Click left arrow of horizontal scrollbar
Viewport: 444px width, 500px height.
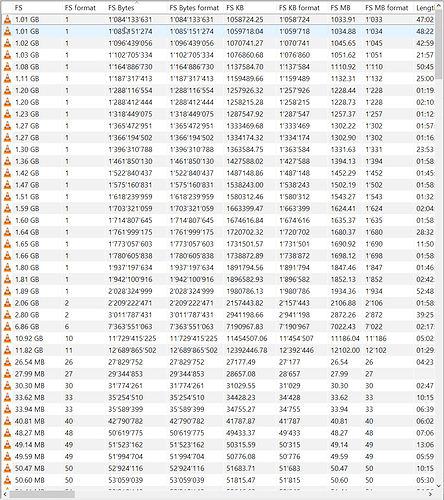(6, 494)
